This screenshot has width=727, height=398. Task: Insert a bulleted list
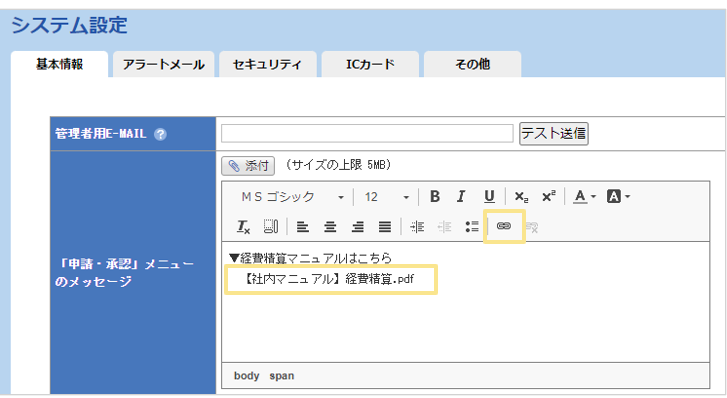tap(472, 227)
